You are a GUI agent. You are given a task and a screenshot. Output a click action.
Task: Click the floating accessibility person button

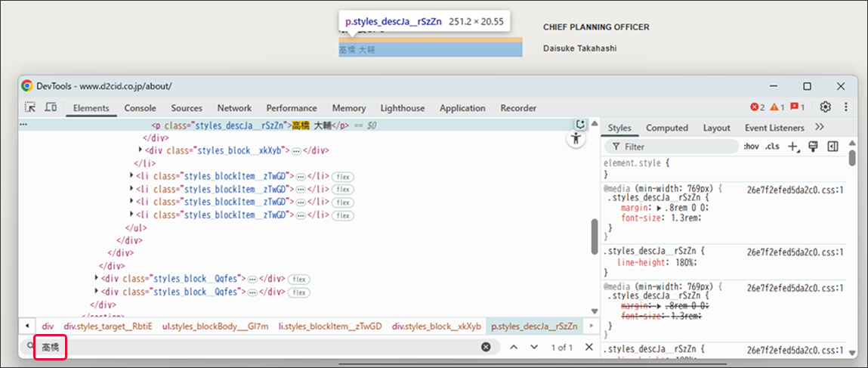(576, 138)
